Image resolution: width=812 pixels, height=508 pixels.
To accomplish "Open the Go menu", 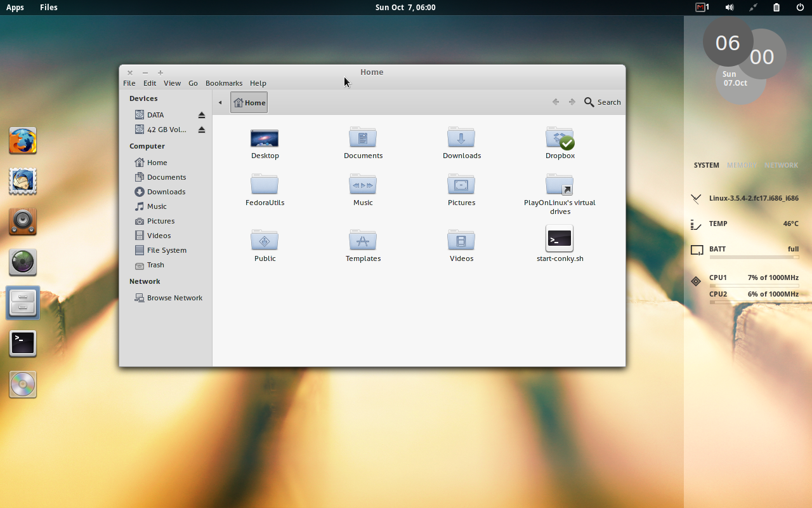I will click(193, 83).
